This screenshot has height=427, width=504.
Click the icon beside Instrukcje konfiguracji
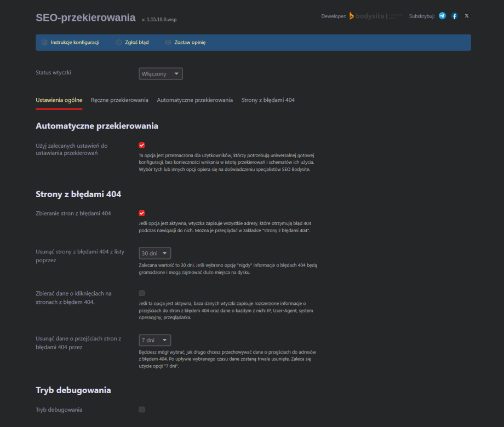click(44, 42)
